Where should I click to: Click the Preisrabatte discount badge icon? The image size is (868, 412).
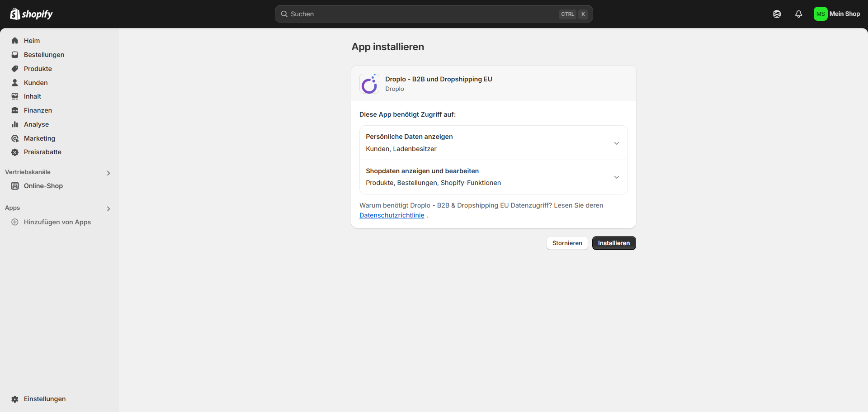point(15,152)
